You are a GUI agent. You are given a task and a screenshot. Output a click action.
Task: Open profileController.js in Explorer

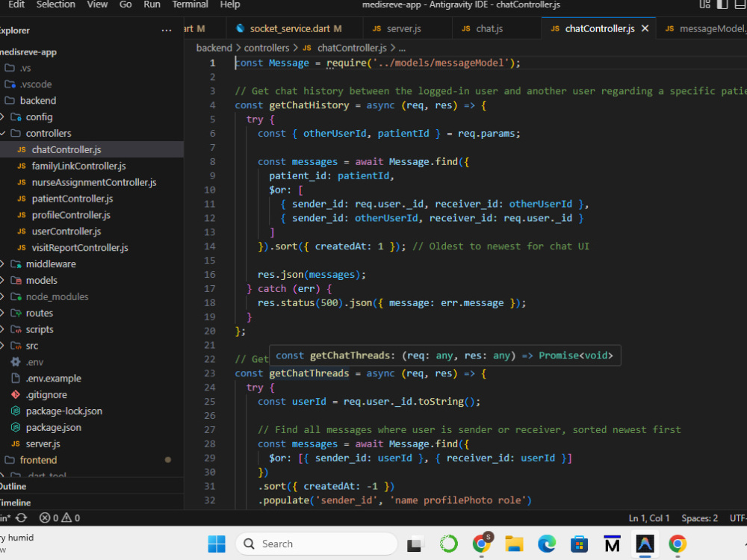(x=91, y=215)
